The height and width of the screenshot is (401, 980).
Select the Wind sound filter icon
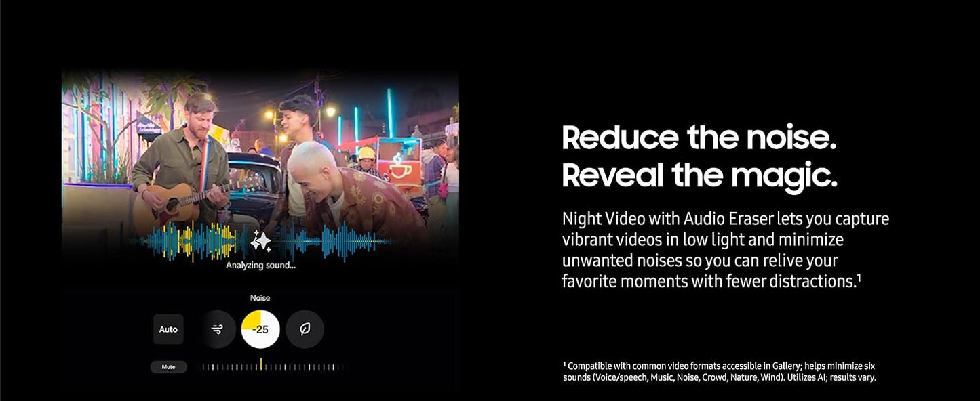tap(217, 329)
